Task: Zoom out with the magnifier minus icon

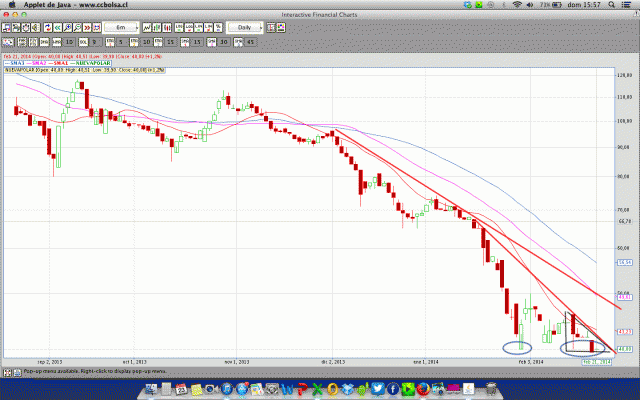Action: (77, 27)
